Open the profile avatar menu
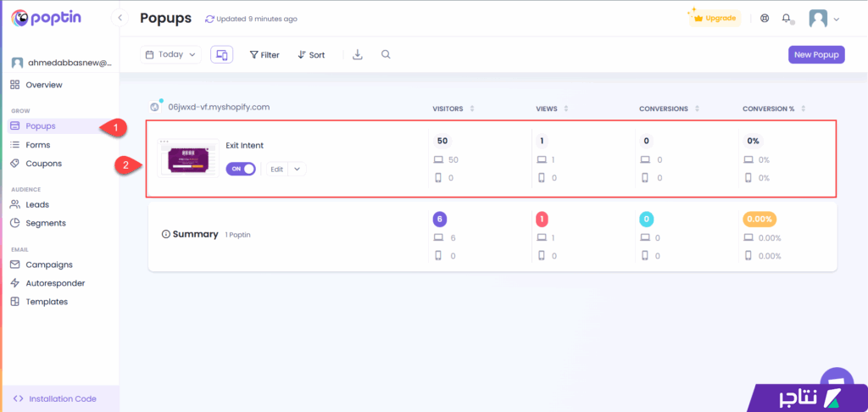 pos(824,19)
